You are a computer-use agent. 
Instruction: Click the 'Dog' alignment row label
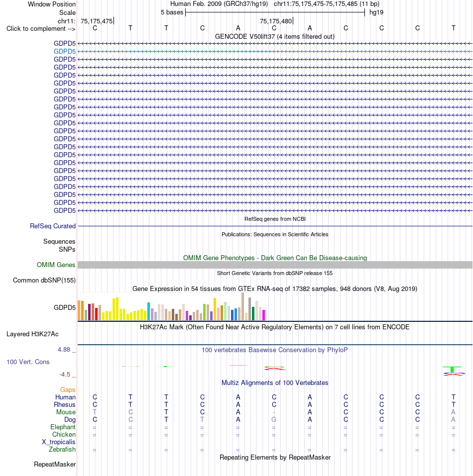point(70,419)
